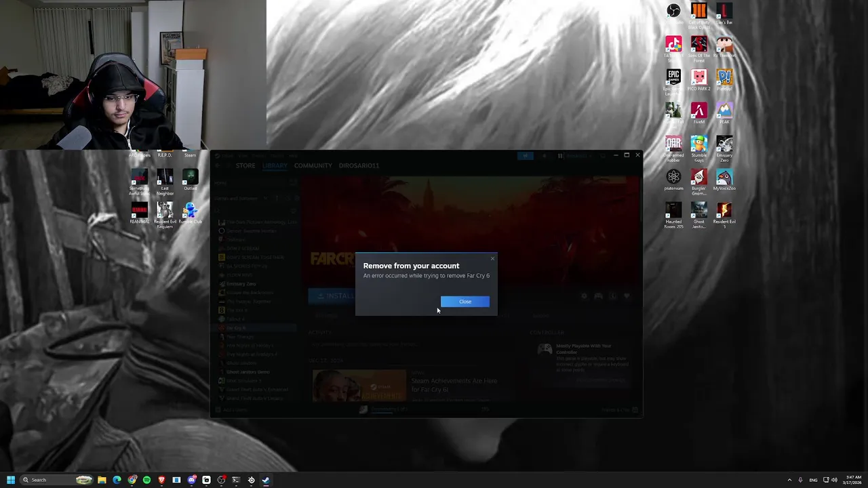Open the STORE tab in Steam
The width and height of the screenshot is (868, 488).
(245, 165)
